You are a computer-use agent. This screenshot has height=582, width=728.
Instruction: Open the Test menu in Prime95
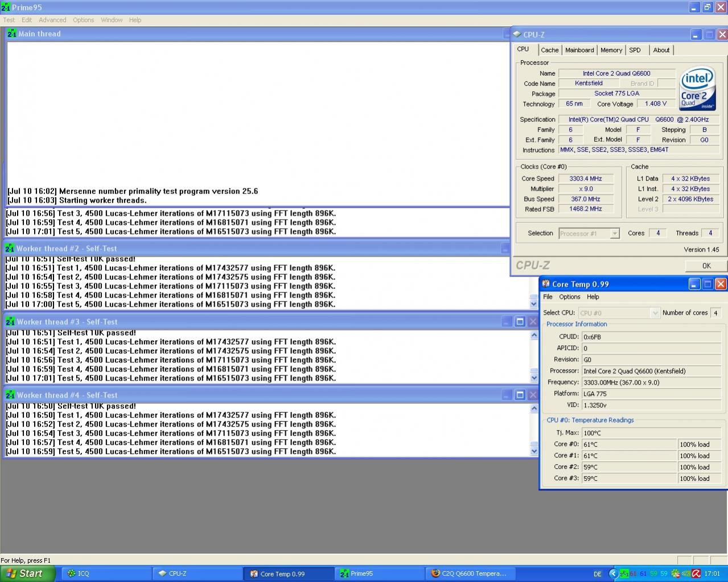[x=9, y=20]
